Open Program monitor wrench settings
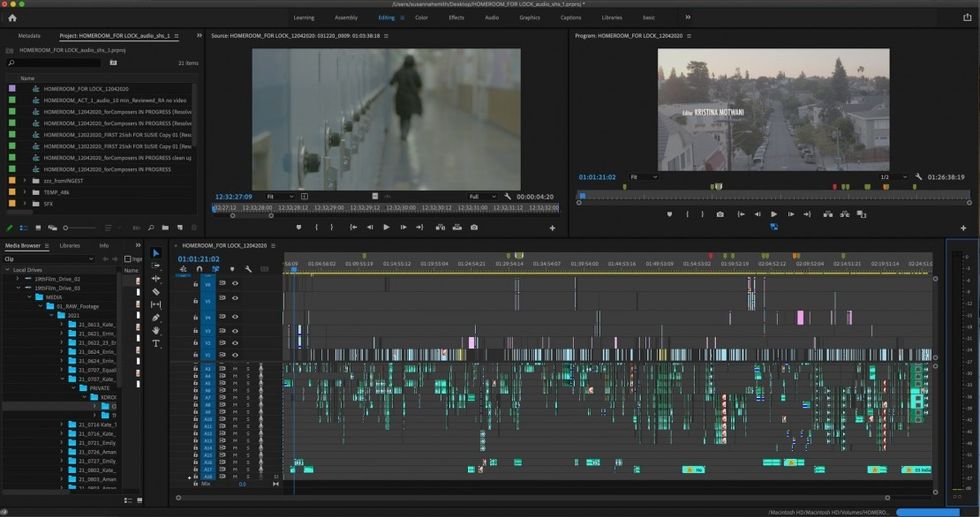The image size is (980, 517). click(918, 177)
